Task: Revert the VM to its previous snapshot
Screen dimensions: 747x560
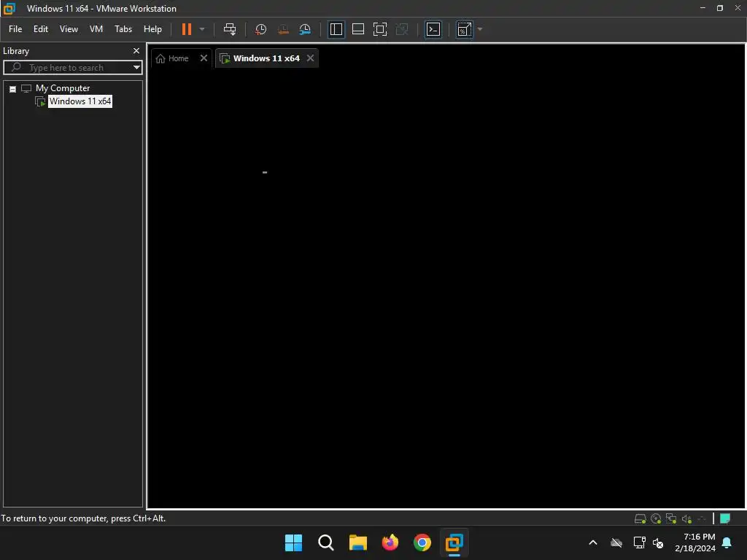Action: pos(283,29)
